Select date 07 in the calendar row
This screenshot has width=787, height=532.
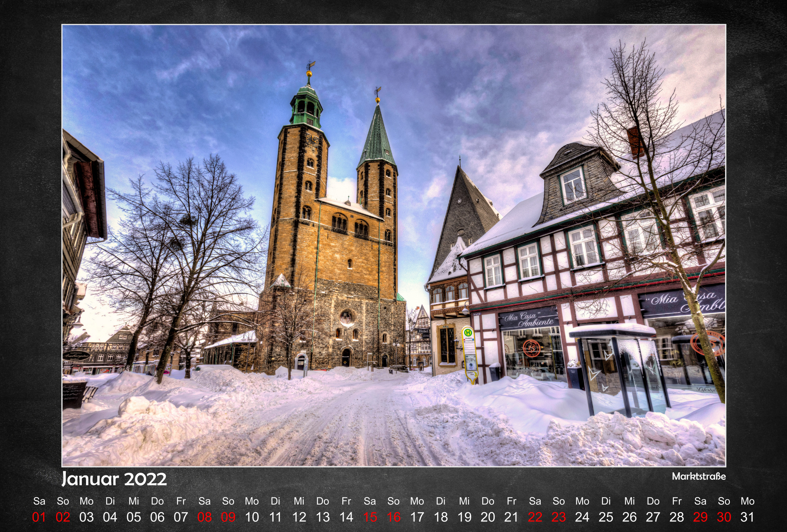point(181,517)
